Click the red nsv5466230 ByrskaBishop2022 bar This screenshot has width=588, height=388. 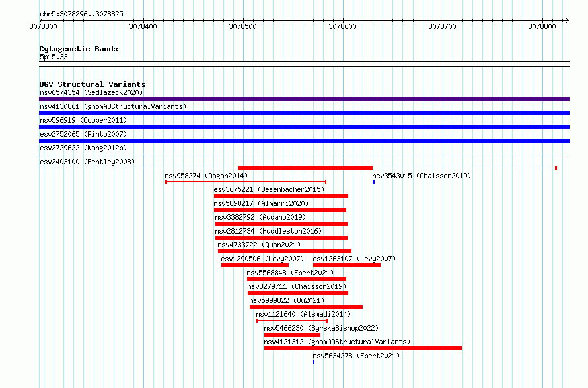pos(292,335)
